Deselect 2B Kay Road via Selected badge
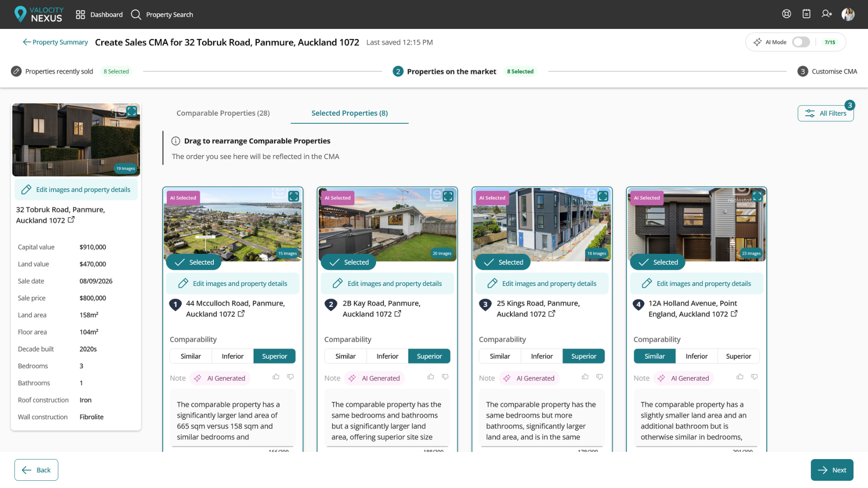The width and height of the screenshot is (868, 488). [349, 262]
